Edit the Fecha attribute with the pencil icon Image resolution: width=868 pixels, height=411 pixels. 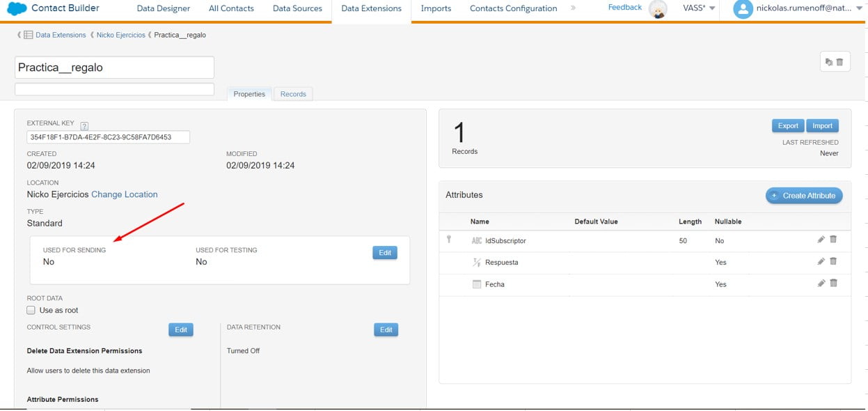pyautogui.click(x=821, y=284)
